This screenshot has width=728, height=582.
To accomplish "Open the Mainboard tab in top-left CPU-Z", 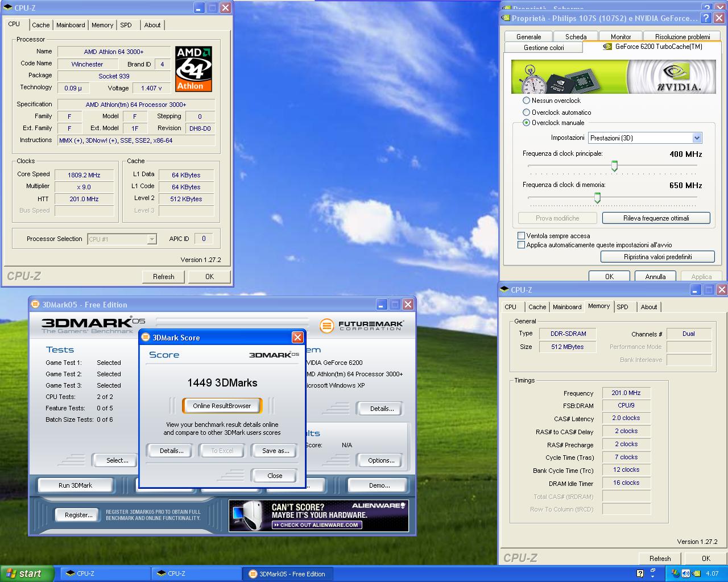I will (71, 25).
